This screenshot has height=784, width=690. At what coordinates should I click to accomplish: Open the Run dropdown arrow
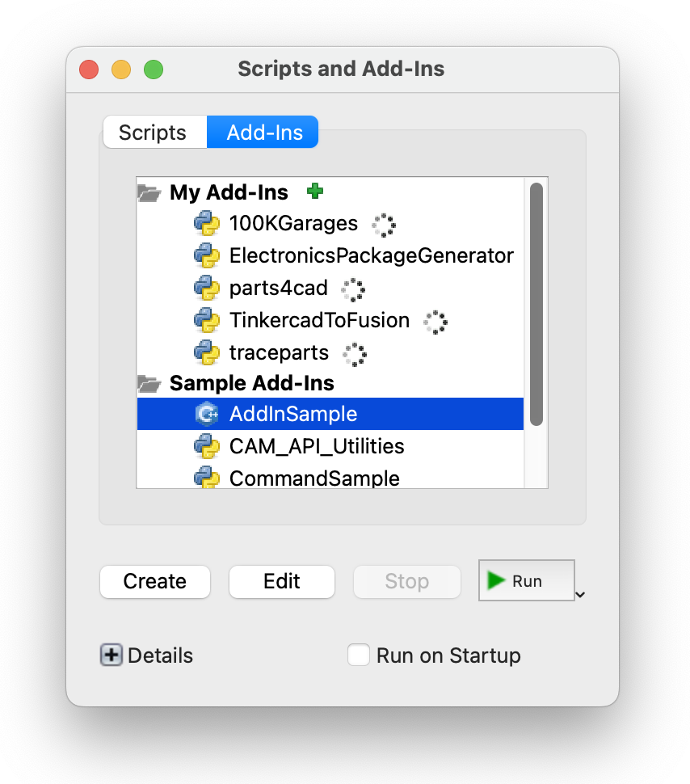579,596
